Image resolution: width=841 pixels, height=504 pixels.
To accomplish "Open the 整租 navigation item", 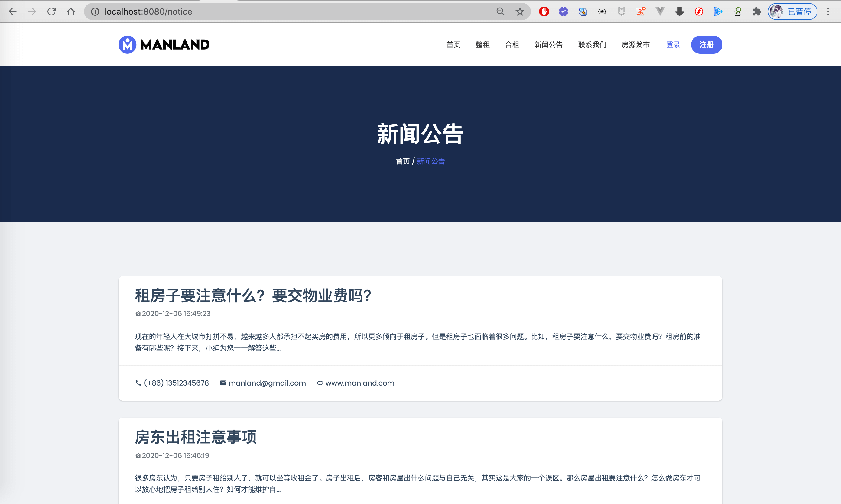I will [x=482, y=44].
